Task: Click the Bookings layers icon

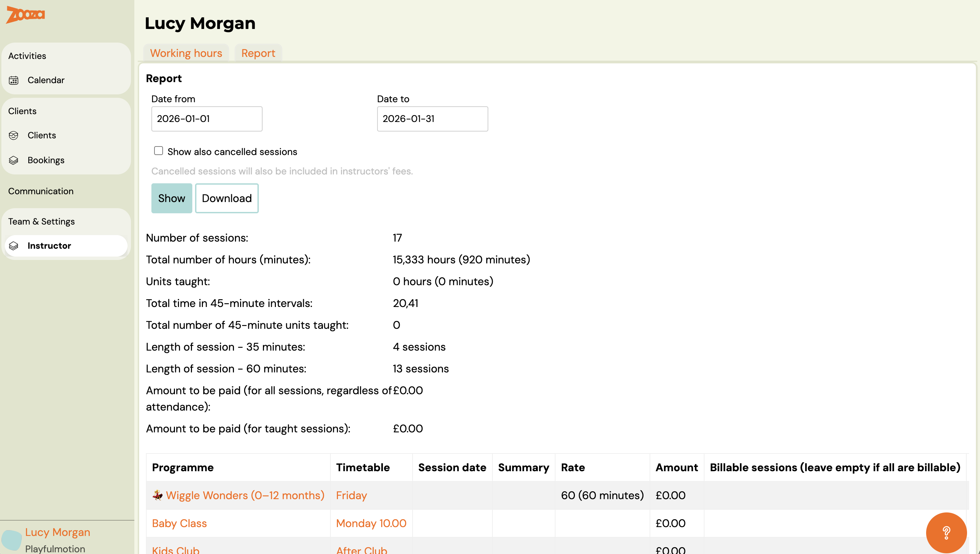Action: point(14,160)
